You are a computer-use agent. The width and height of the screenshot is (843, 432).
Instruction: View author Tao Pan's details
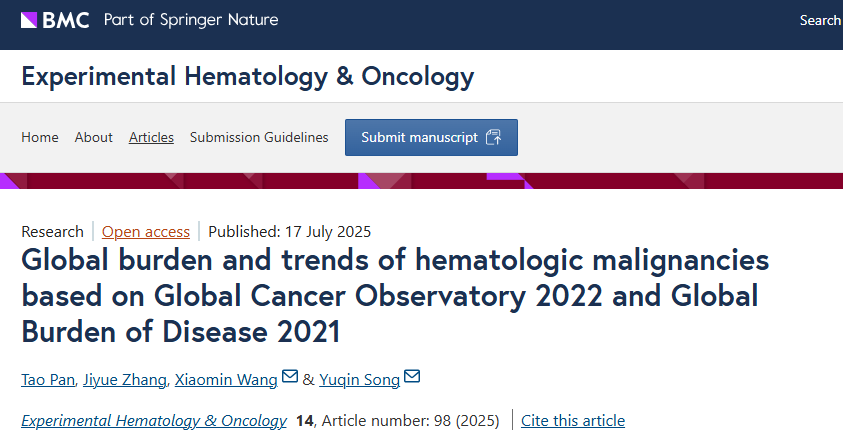[x=48, y=379]
